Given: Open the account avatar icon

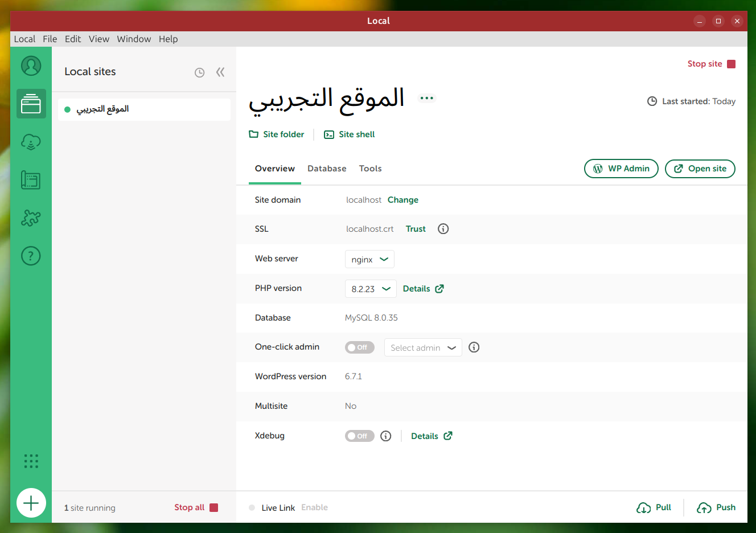Looking at the screenshot, I should pos(31,66).
